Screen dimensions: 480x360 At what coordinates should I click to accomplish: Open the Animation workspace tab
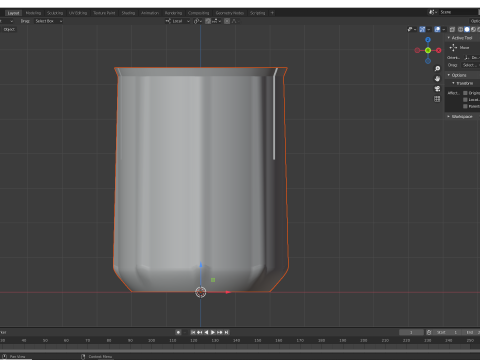pos(150,13)
